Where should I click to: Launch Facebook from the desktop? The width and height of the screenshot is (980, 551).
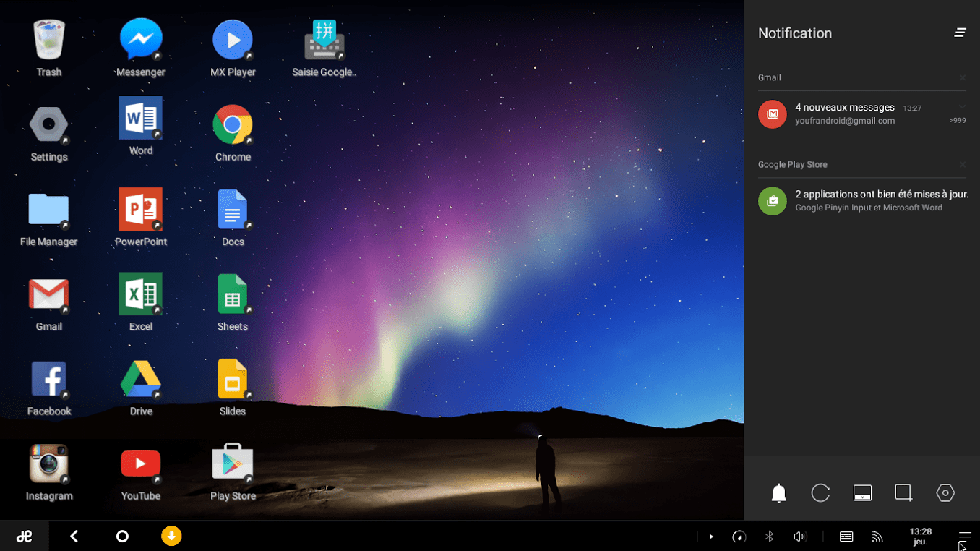click(48, 379)
